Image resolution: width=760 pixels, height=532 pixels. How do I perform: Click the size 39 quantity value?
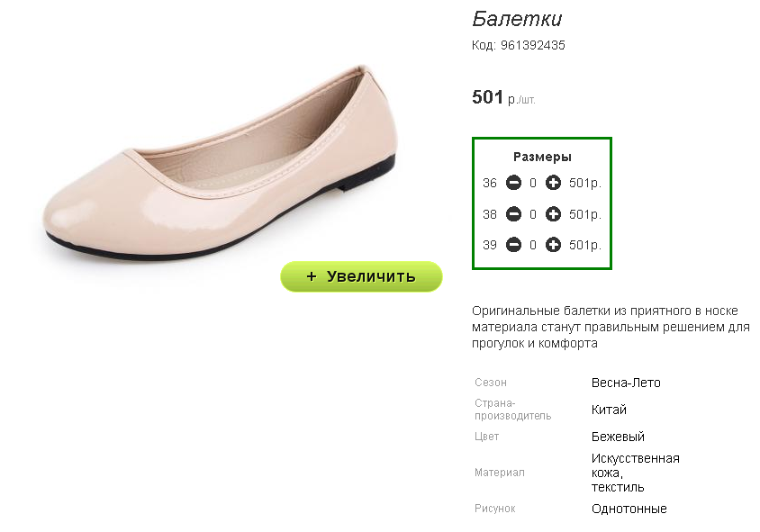click(x=533, y=245)
